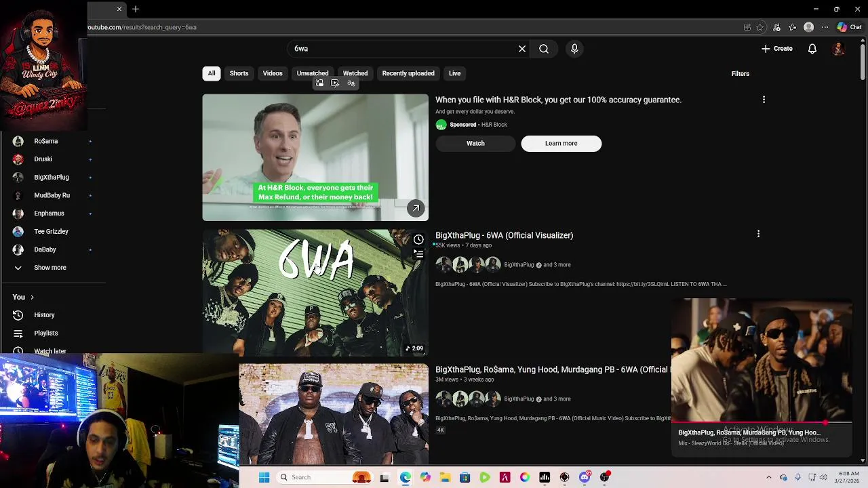Open the audio bars app on taskbar
Screen dimensions: 868x488
(545, 477)
